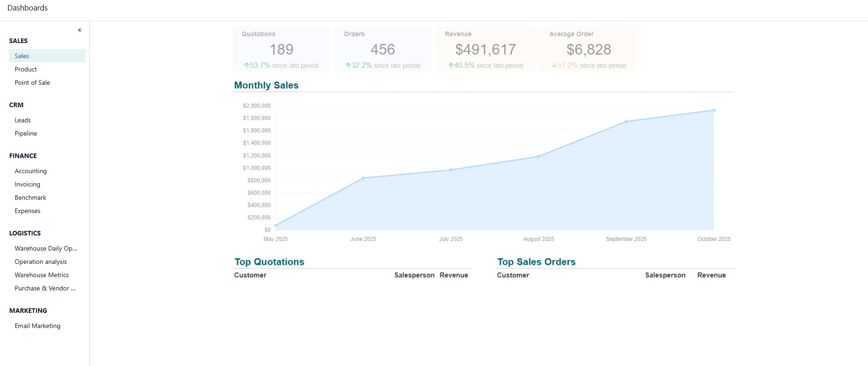Screen dimensions: 868x366
Task: Click the $2,000,000 y-axis label
Action: pos(257,106)
